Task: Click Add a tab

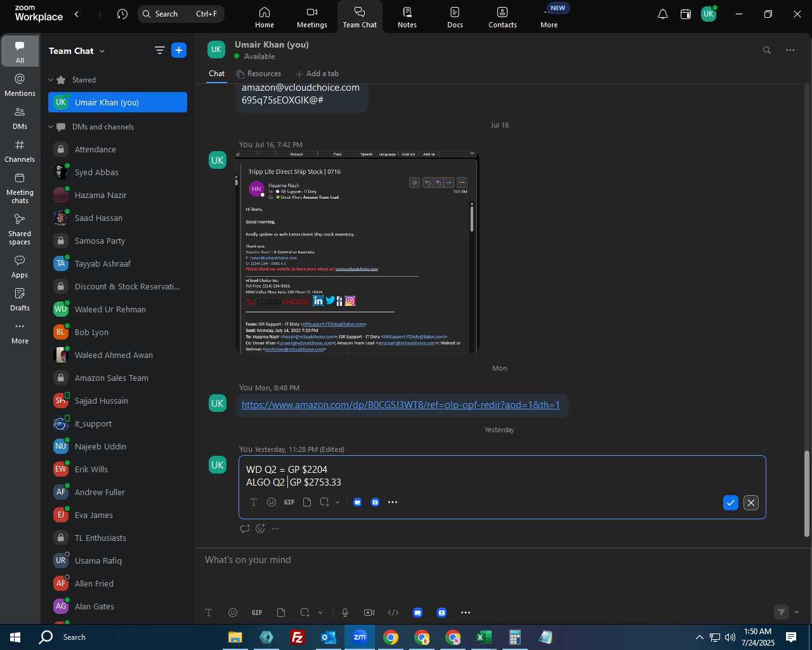Action: tap(317, 74)
